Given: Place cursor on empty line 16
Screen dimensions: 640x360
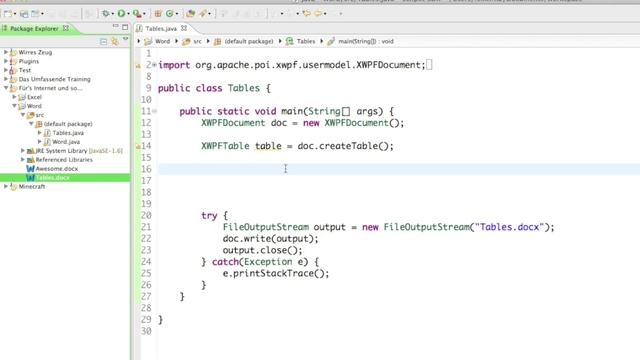Looking at the screenshot, I should 398,169.
